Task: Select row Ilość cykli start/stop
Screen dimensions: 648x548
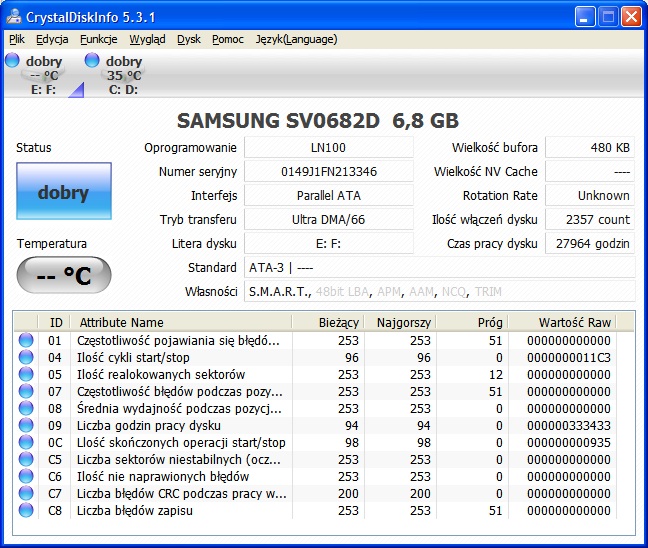Action: 316,357
